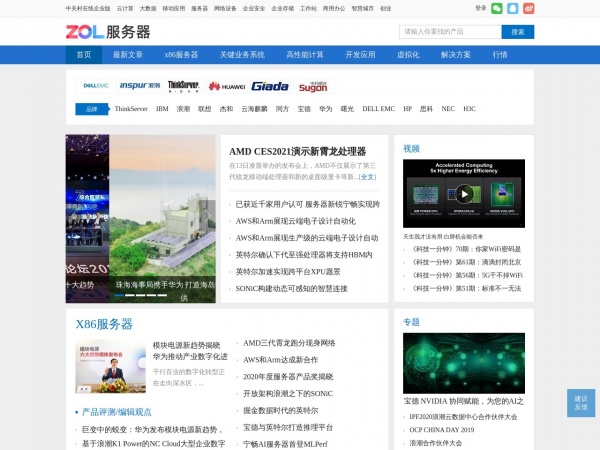600x450 pixels.
Task: Open 《科技一分钟》第56期 video link
Action: pyautogui.click(x=467, y=276)
